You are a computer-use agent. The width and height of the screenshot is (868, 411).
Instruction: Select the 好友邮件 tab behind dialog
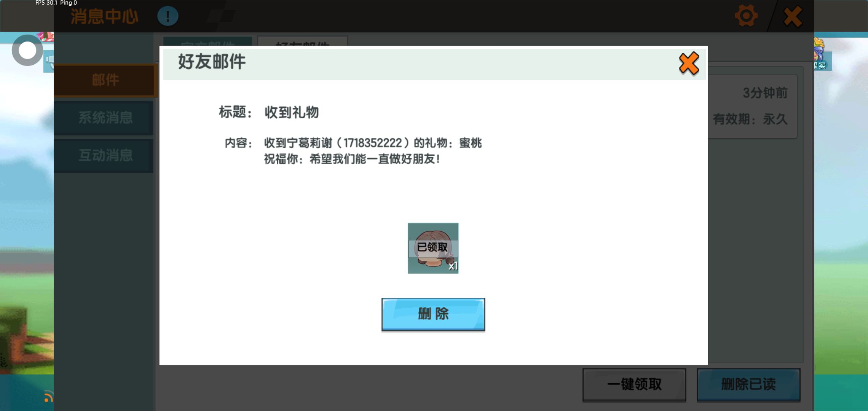(302, 41)
